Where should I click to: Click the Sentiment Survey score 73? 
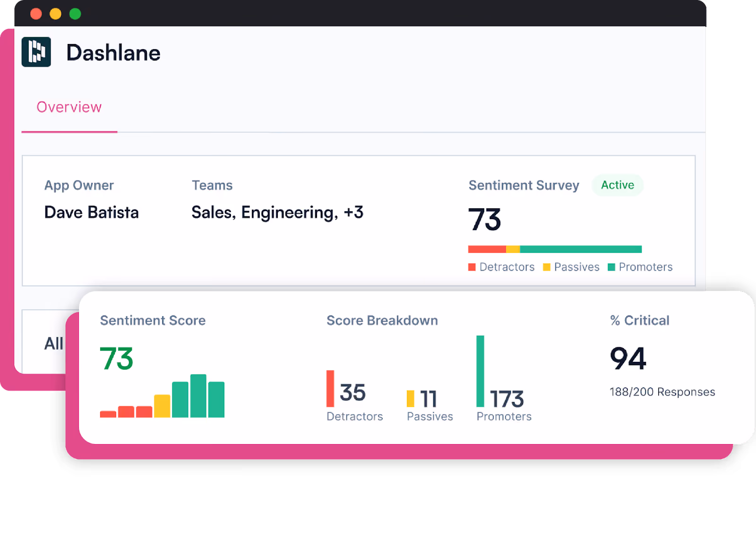pos(484,220)
